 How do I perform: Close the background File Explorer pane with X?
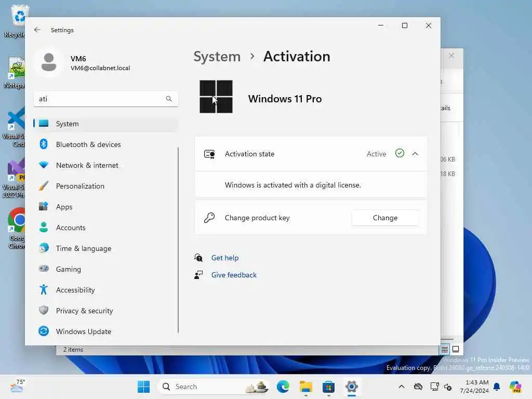pos(451,56)
